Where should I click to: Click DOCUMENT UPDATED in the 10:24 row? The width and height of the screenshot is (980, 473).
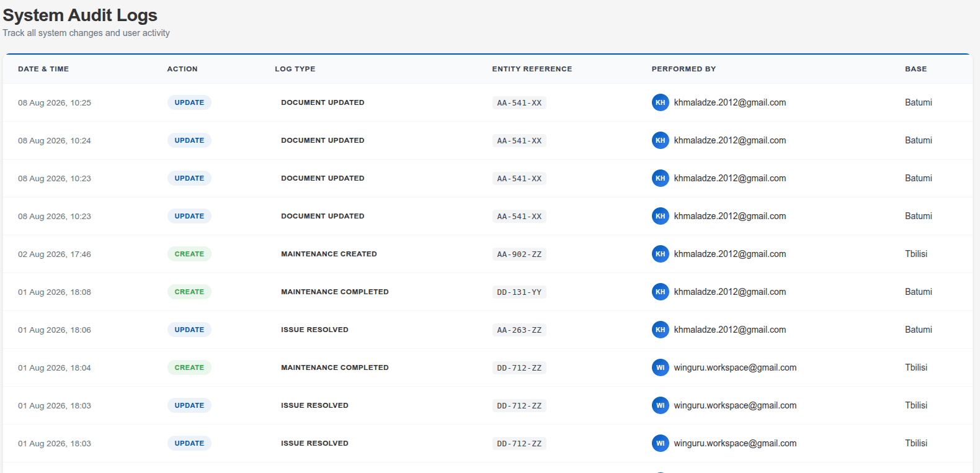(323, 140)
